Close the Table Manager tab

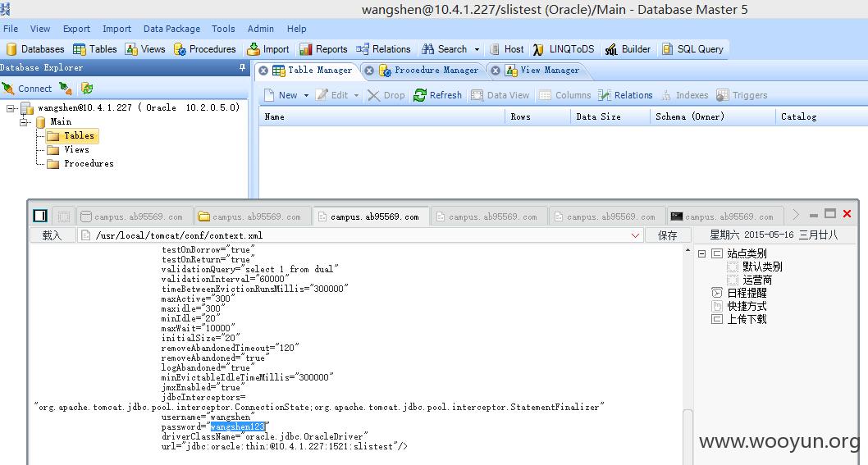[x=263, y=71]
